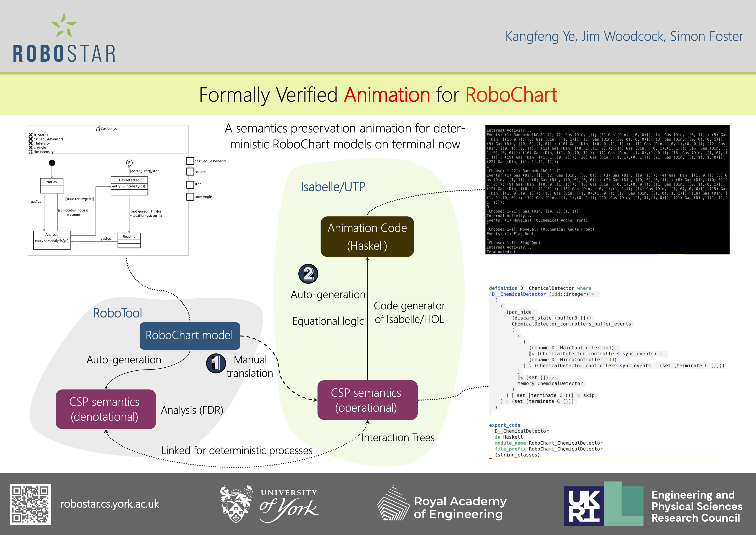Click the resume event square

190,172
